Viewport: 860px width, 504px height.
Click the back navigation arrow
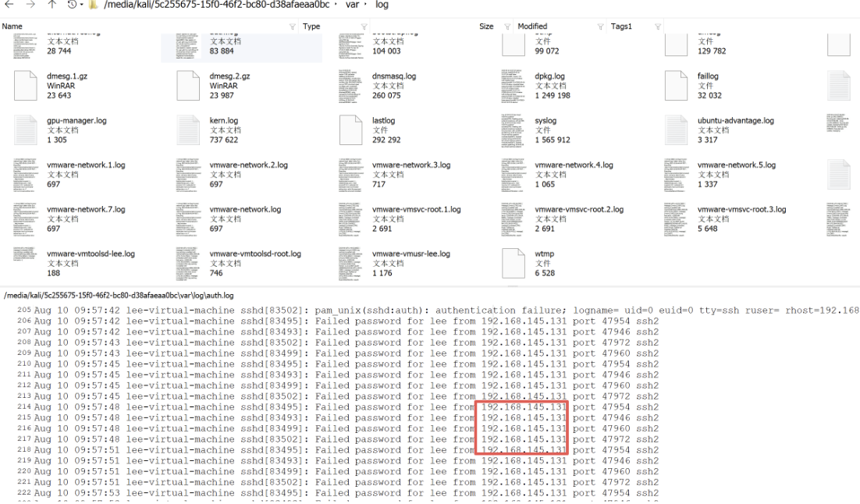(9, 5)
